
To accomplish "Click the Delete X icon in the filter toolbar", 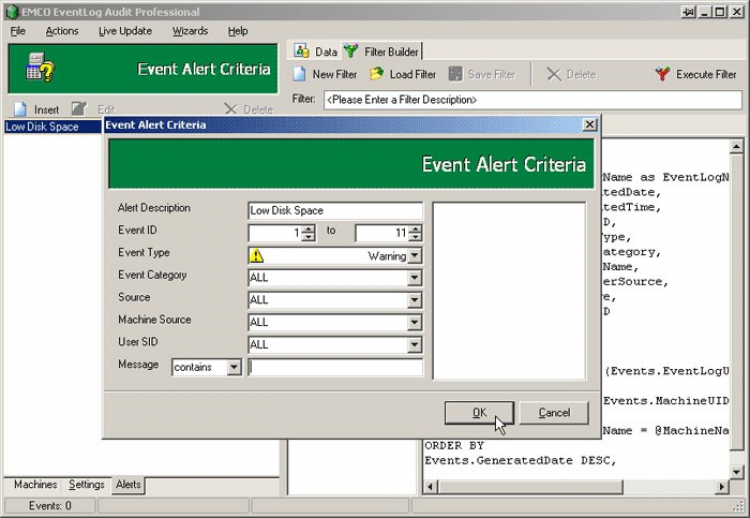I will tap(554, 74).
